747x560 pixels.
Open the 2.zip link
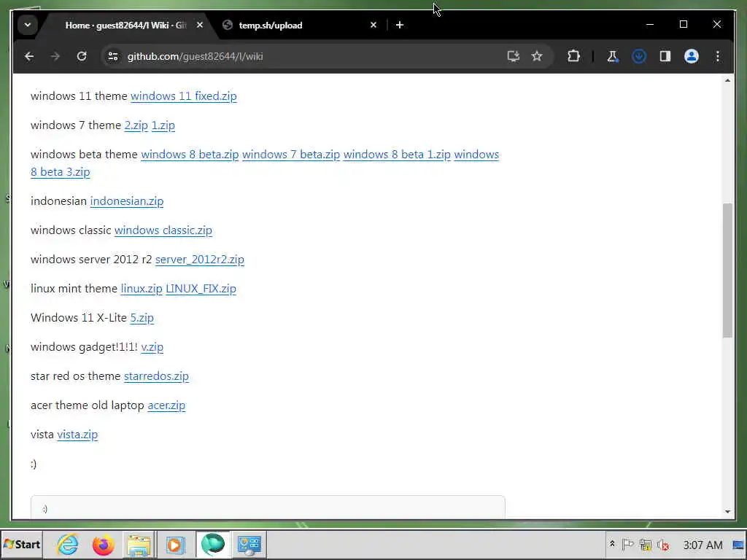click(136, 125)
